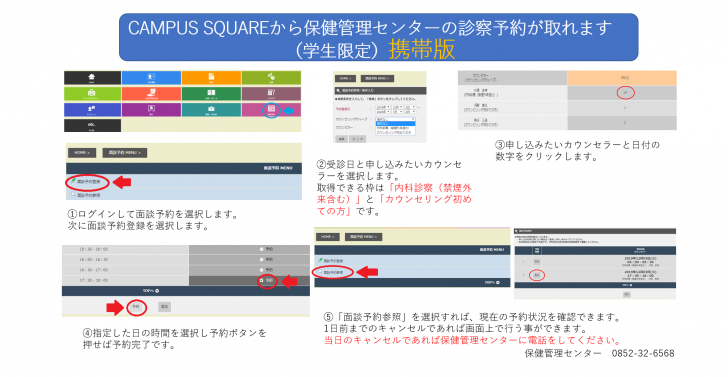The height and width of the screenshot is (377, 728).
Task: Click the number 4 in the second counselor row
Action: pyautogui.click(x=625, y=108)
